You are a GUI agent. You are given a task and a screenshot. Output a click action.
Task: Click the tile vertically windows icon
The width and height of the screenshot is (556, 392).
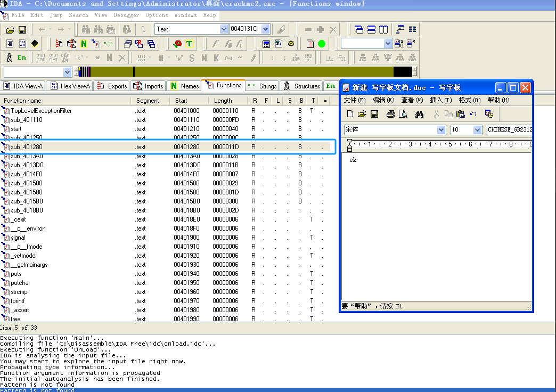click(383, 30)
